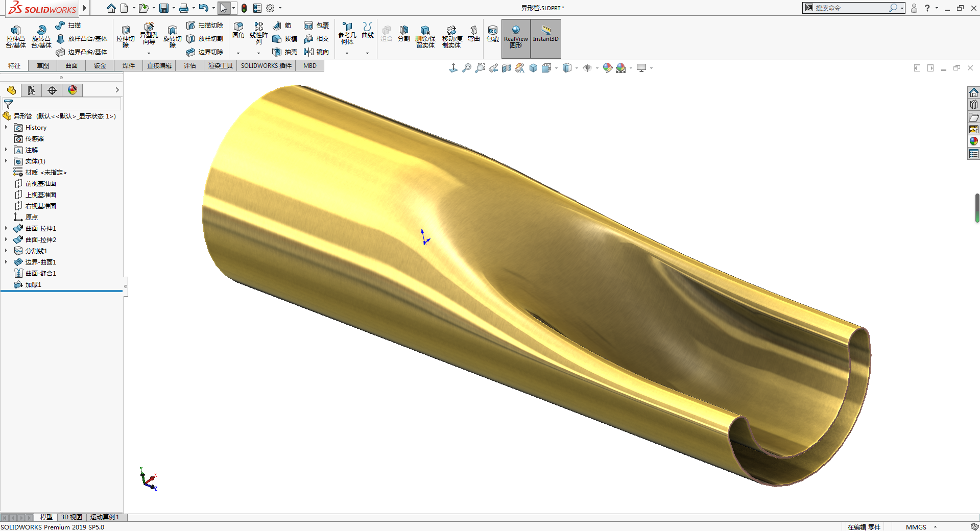Image resolution: width=980 pixels, height=531 pixels.
Task: Expand the SOLIDWORKS menu arrow beside logo
Action: coord(84,8)
